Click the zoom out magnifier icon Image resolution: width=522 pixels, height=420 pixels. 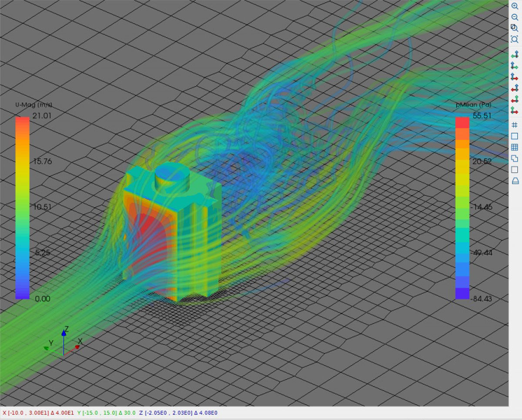(515, 17)
